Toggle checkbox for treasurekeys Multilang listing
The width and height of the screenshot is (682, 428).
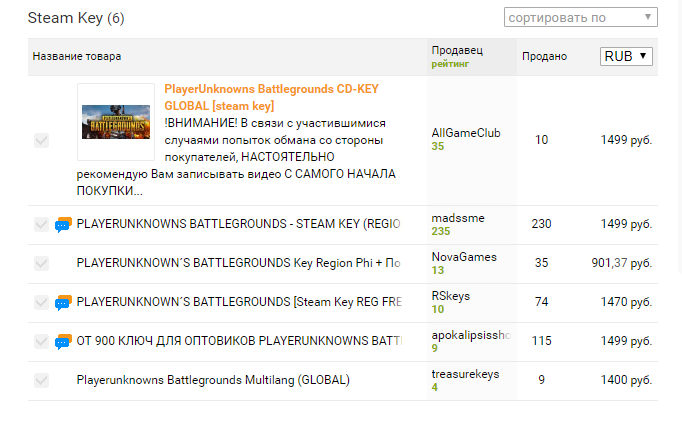[41, 380]
